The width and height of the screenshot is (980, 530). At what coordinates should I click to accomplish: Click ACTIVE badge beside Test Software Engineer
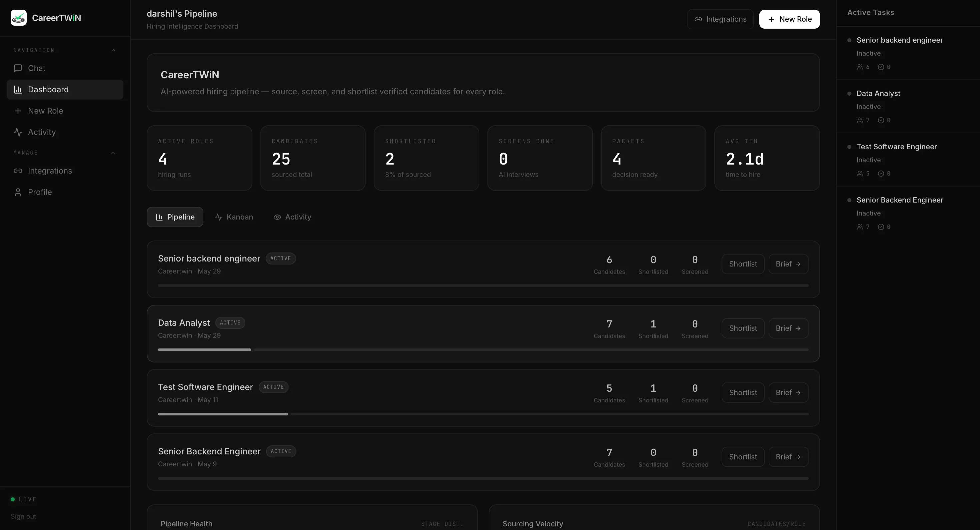tap(273, 387)
